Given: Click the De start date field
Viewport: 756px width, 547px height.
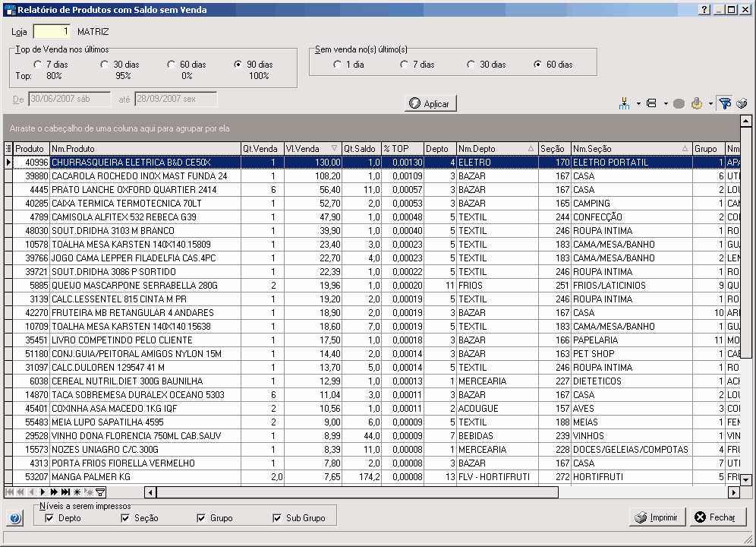Looking at the screenshot, I should [x=69, y=99].
